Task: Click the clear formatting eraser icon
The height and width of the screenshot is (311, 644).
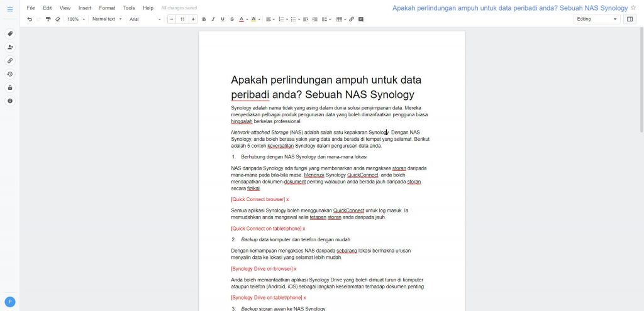Action: pos(57,19)
